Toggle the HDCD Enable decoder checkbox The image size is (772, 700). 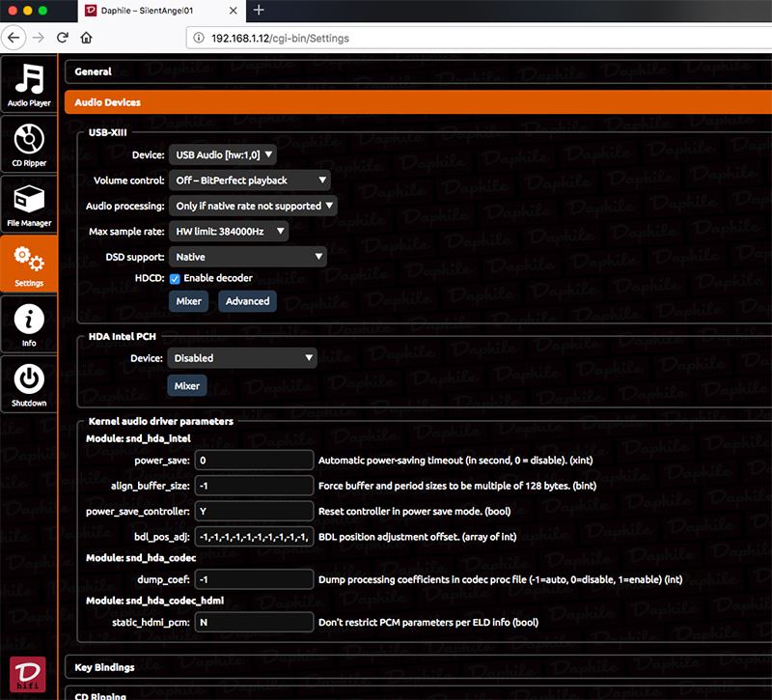coord(175,278)
